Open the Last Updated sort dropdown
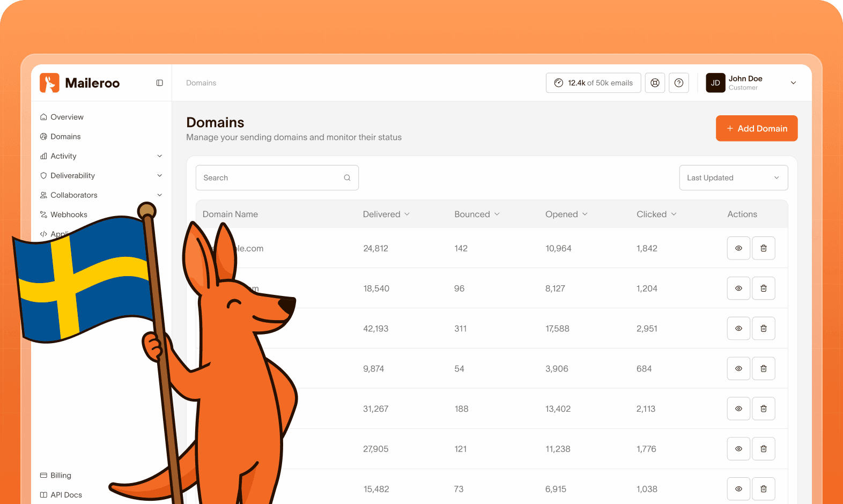 pos(734,178)
